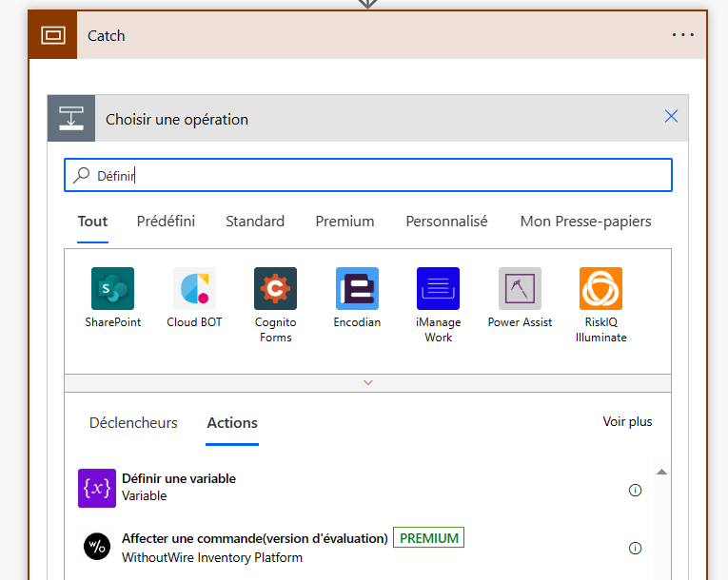Choose the Power Assist connector icon

[520, 289]
